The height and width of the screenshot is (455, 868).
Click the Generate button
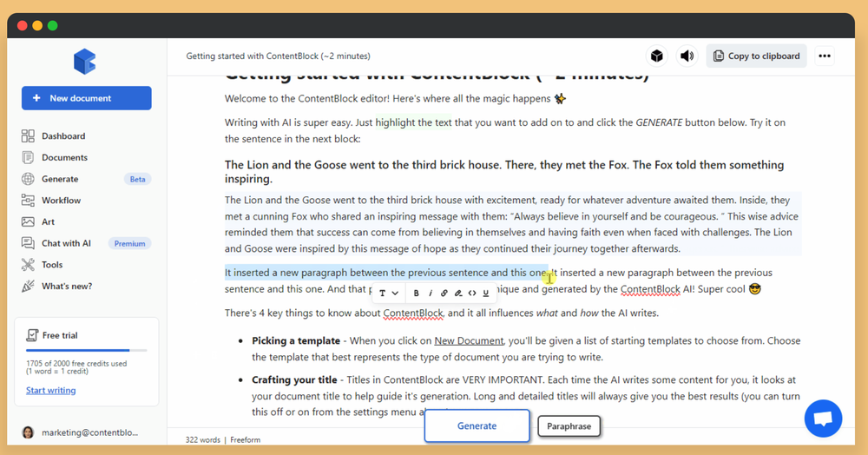point(477,425)
